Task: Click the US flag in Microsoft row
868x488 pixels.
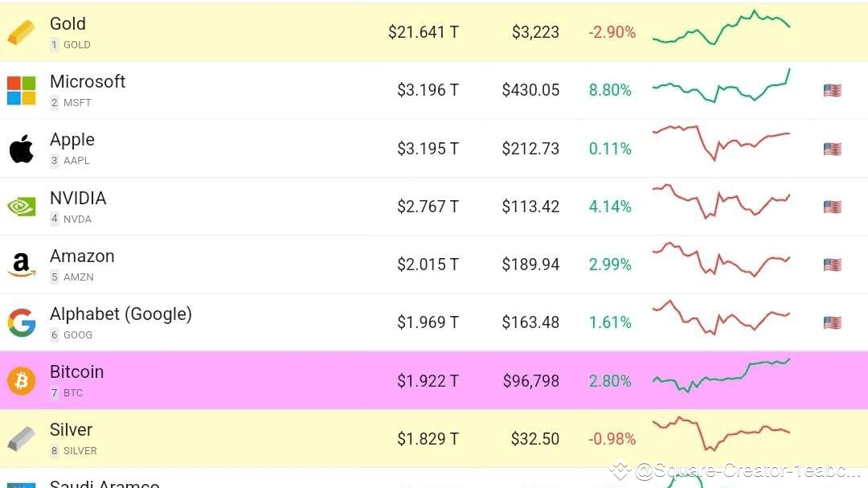Action: click(832, 90)
